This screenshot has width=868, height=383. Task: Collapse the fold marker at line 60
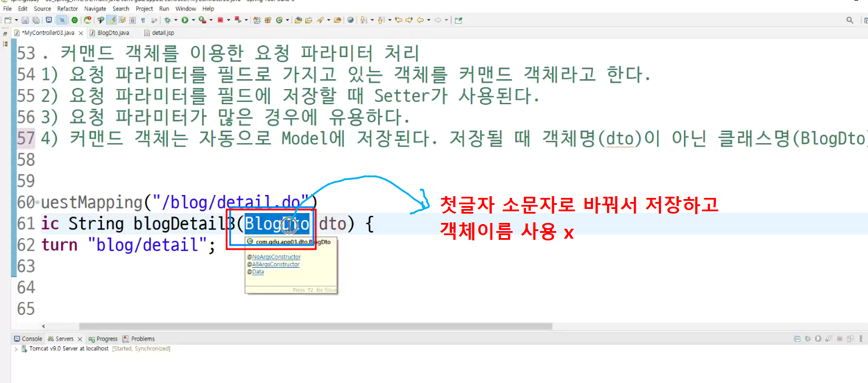pos(38,203)
